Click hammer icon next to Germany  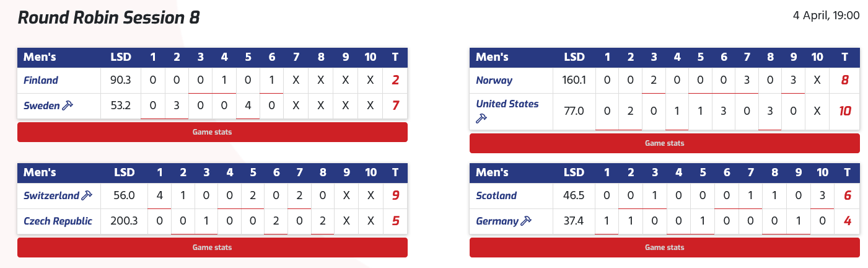526,221
